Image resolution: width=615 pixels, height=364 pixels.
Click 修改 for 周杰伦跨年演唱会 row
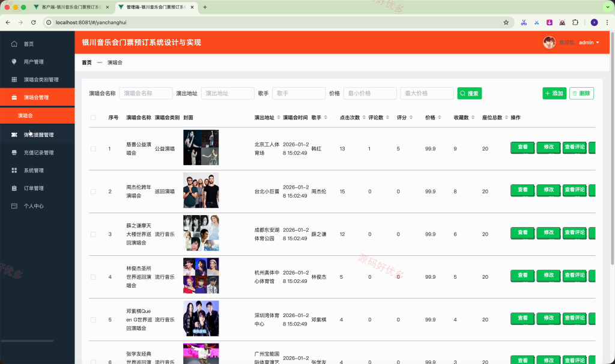[x=548, y=190]
